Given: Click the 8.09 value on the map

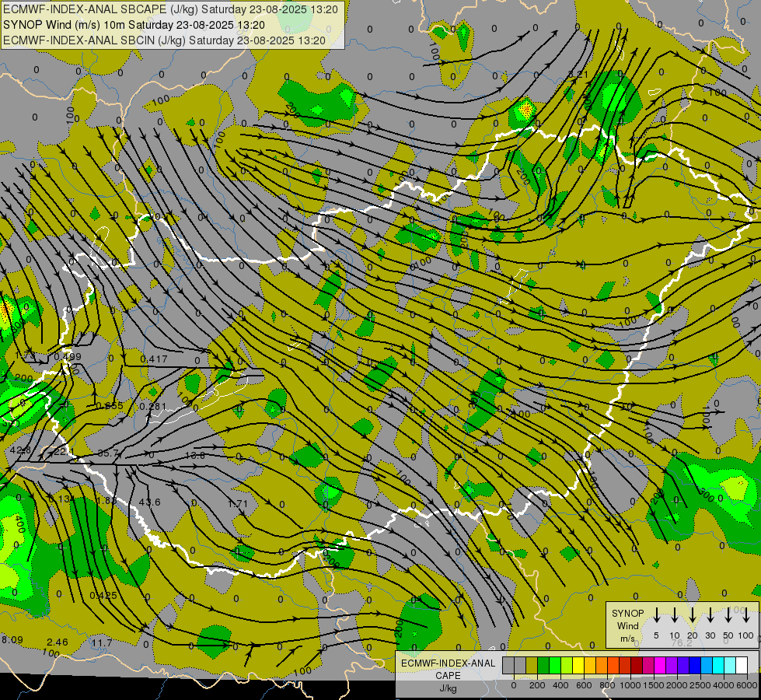Looking at the screenshot, I should [12, 640].
